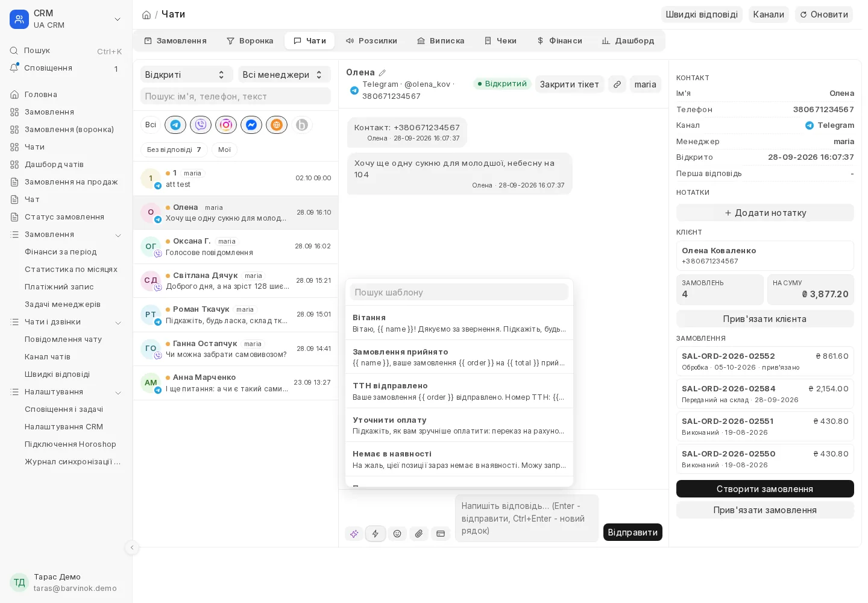Image resolution: width=868 pixels, height=603 pixels.
Task: Filter chats by Messenger channel icon
Action: tap(251, 125)
